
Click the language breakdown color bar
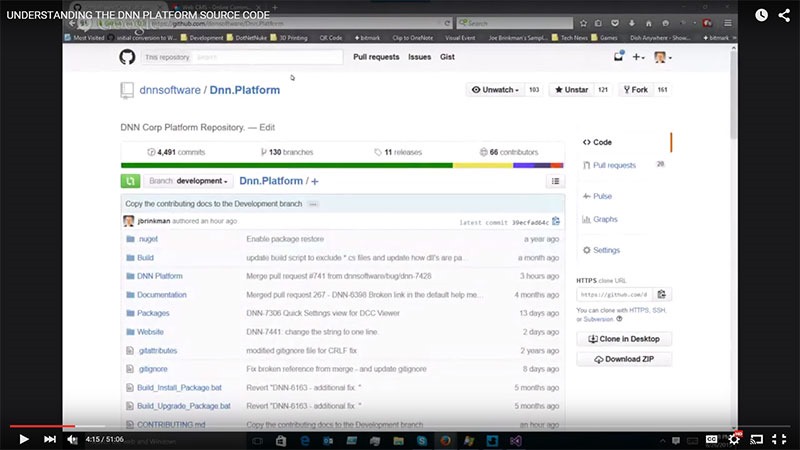pos(342,165)
